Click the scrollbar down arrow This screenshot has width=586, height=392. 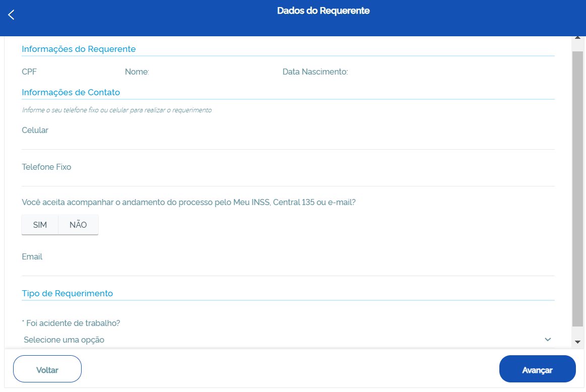coord(577,342)
